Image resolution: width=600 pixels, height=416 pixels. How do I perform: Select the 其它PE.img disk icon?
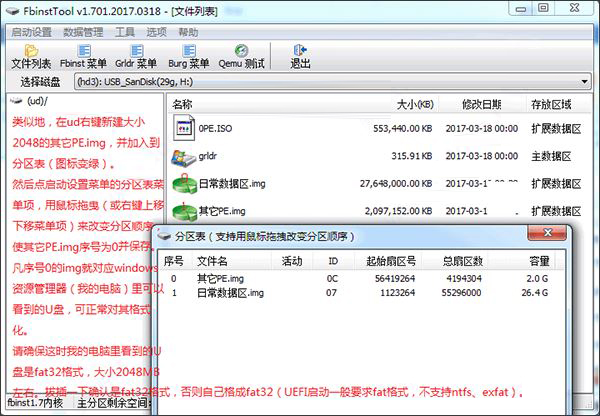(x=184, y=212)
